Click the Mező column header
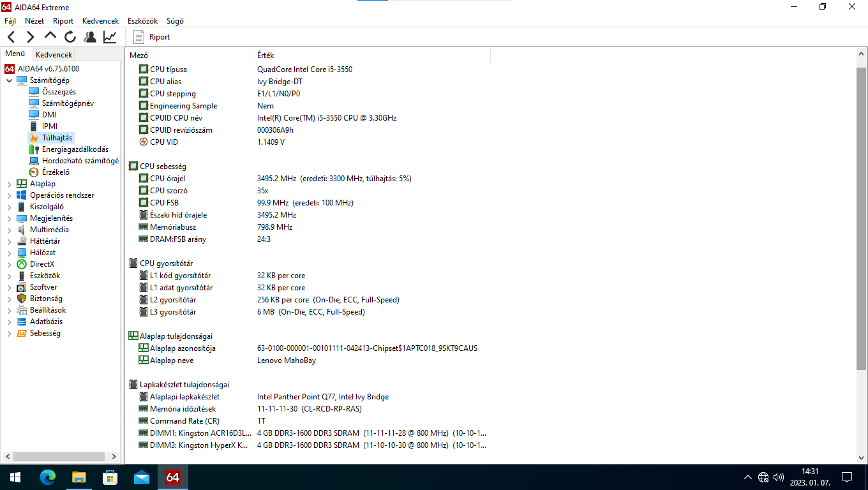Image resolution: width=868 pixels, height=490 pixels. 190,56
